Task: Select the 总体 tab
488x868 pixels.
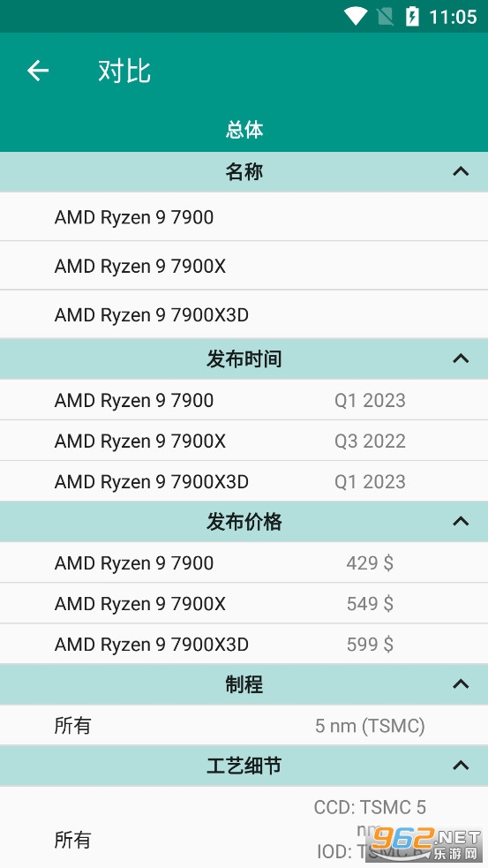Action: pos(244,130)
